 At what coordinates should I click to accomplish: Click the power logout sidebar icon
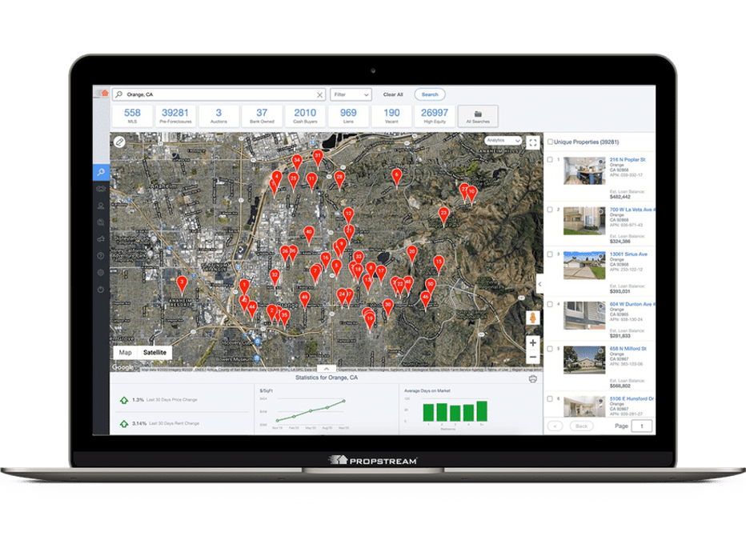101,290
